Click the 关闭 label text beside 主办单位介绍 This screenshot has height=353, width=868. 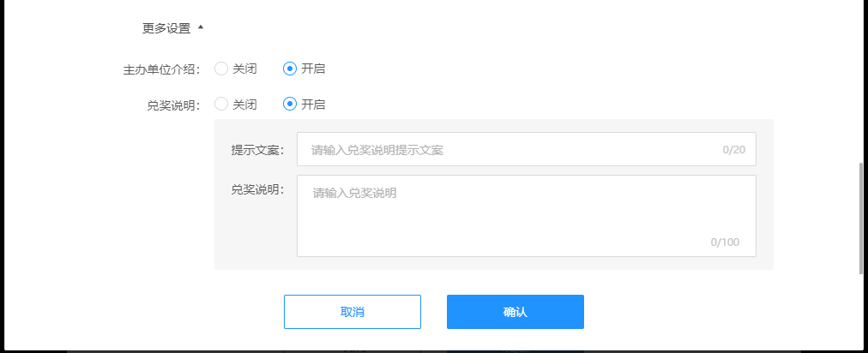click(244, 69)
